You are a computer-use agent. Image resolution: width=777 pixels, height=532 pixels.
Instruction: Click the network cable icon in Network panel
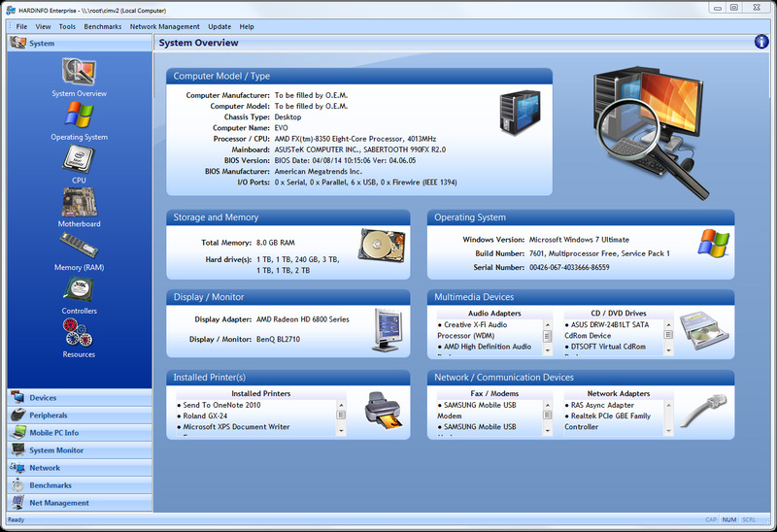[703, 410]
